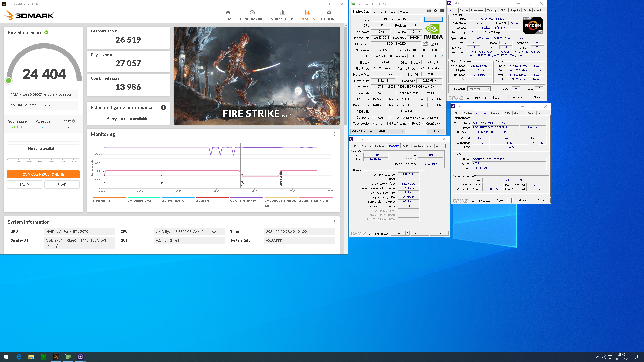Click the LOAD button
The height and width of the screenshot is (362, 644).
[24, 185]
